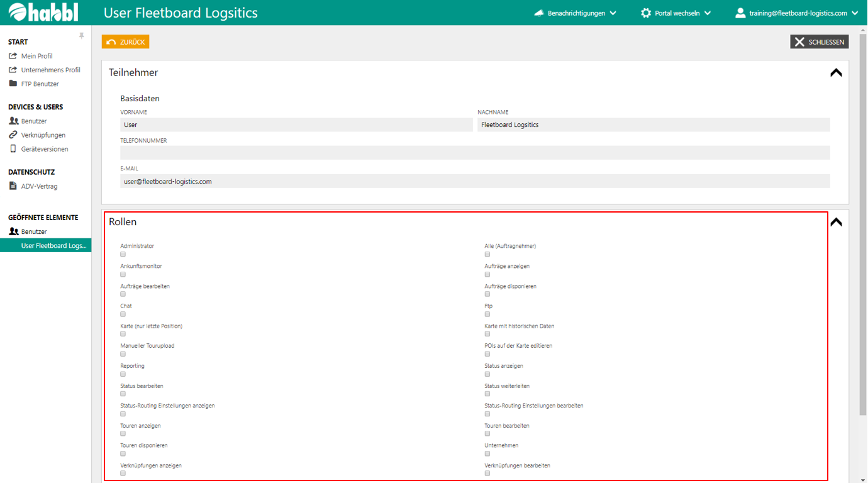Viewport: 868px width, 483px height.
Task: Expand the Portal wechseln menu
Action: [x=676, y=13]
